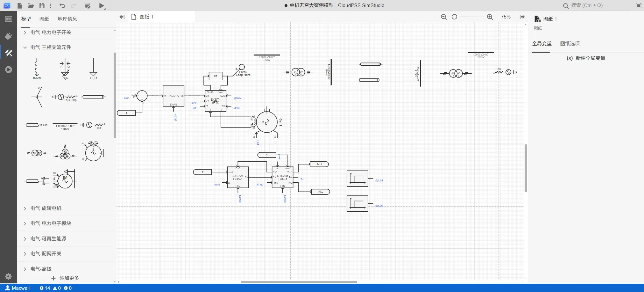The width and height of the screenshot is (644, 292).
Task: Save the project with disk icon
Action: click(42, 5)
